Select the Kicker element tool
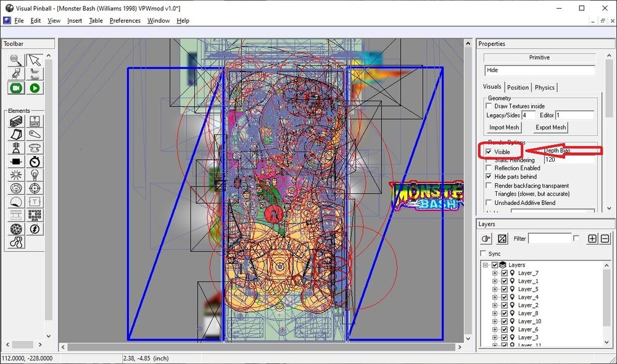Viewport: 617px width, 364px height. click(x=16, y=188)
